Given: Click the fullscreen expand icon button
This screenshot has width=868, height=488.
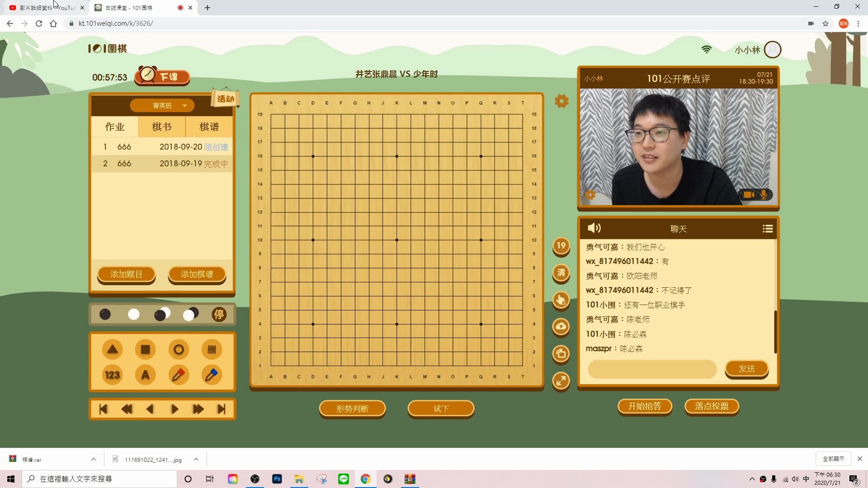Looking at the screenshot, I should pos(561,380).
